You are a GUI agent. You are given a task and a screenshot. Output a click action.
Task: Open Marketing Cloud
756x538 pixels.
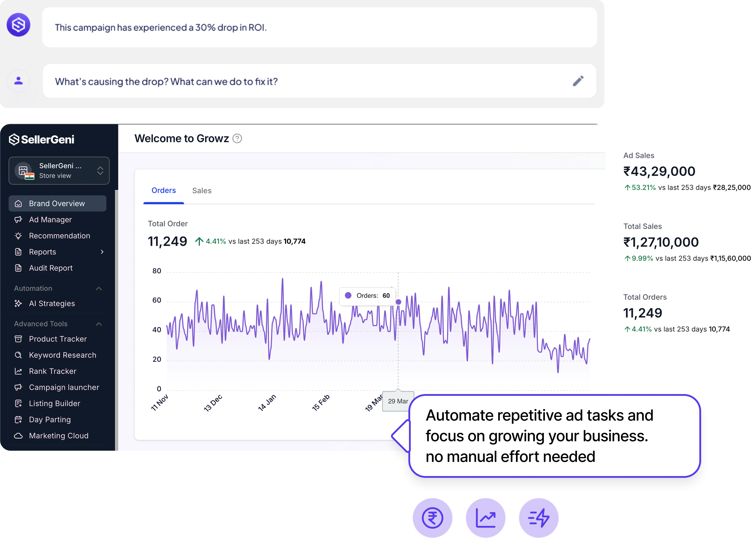[x=59, y=436]
